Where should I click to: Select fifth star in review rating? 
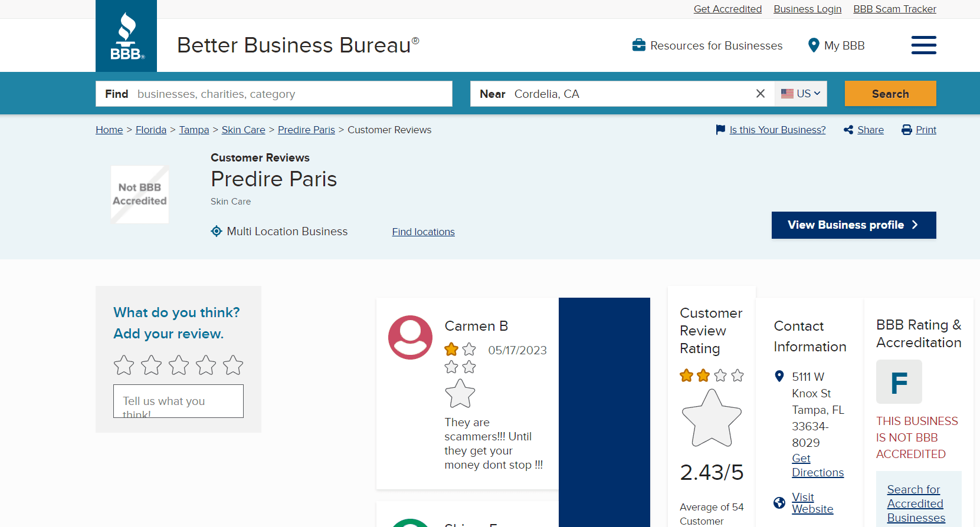click(x=233, y=365)
